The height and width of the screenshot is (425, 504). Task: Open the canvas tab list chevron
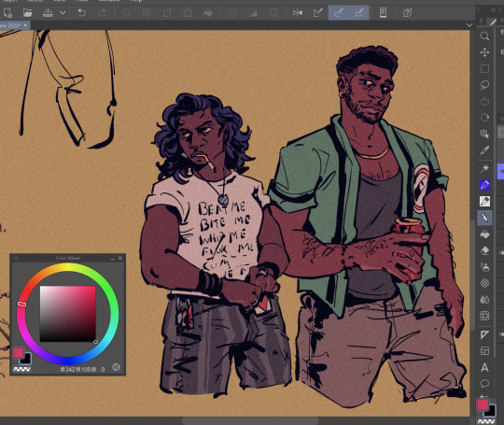[x=469, y=25]
